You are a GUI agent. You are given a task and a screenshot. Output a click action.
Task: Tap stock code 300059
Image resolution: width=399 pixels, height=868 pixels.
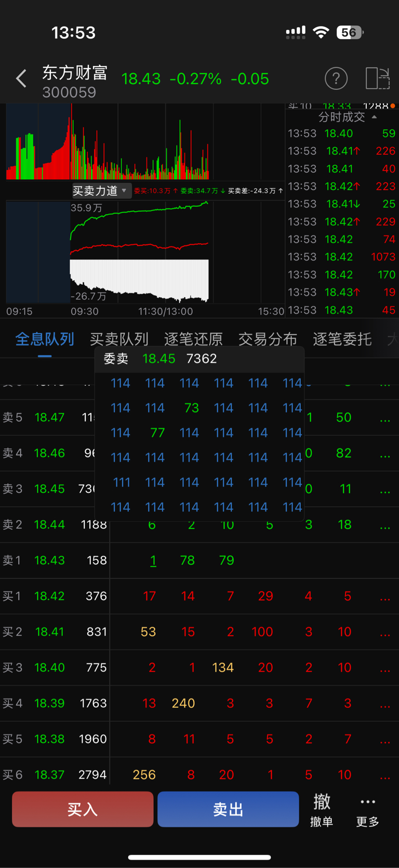pyautogui.click(x=69, y=93)
